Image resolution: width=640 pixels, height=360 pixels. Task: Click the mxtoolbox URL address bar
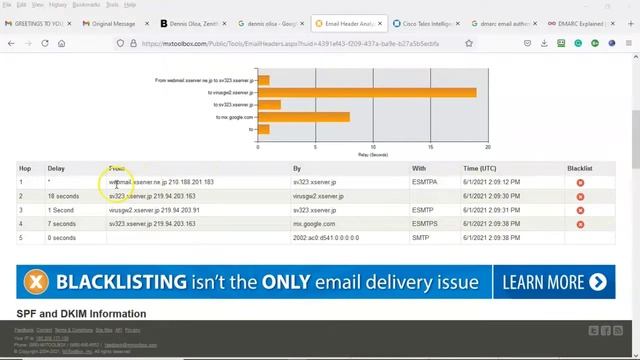291,43
